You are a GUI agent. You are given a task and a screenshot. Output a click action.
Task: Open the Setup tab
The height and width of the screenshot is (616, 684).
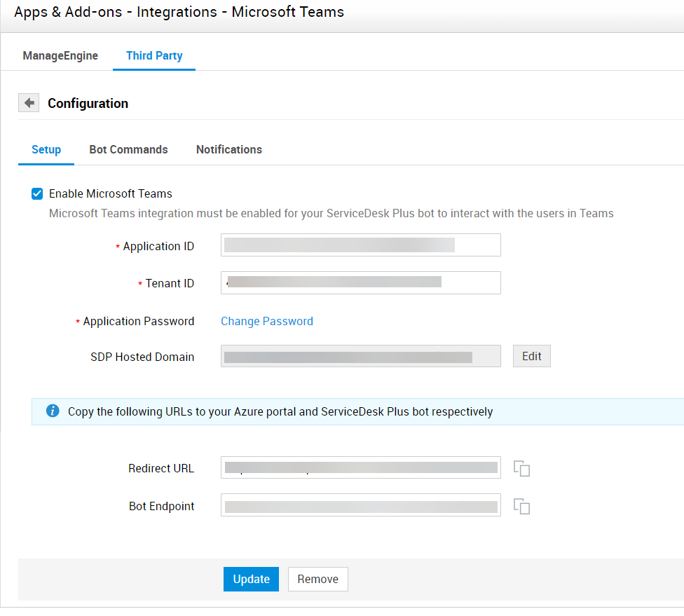point(46,150)
